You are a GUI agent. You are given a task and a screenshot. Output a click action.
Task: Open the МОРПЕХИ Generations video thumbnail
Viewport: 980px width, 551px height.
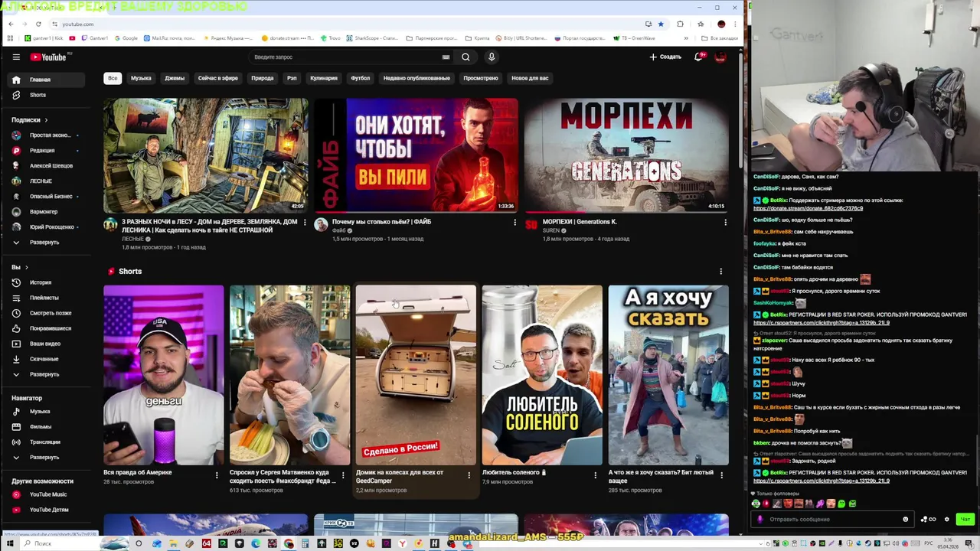click(x=626, y=155)
